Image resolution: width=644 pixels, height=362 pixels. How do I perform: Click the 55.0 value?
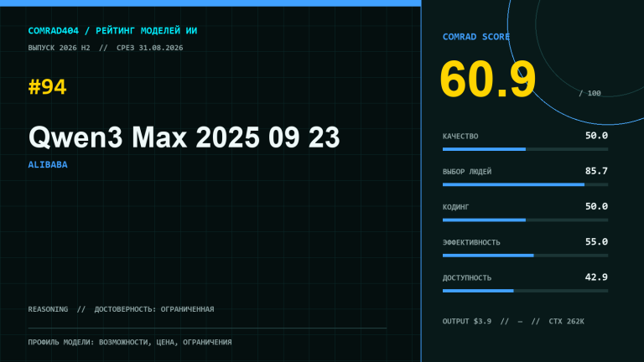(596, 241)
